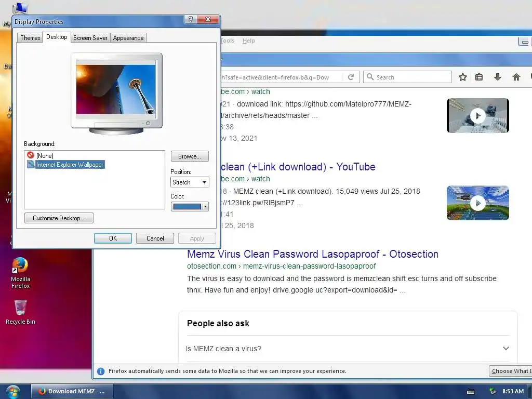Click the monitor wallpaper preview
The width and height of the screenshot is (532, 399).
coord(116,89)
